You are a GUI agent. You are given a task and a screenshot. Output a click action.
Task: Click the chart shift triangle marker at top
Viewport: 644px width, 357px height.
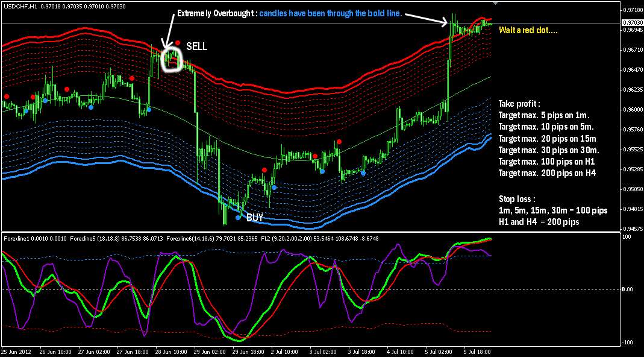[x=495, y=2]
